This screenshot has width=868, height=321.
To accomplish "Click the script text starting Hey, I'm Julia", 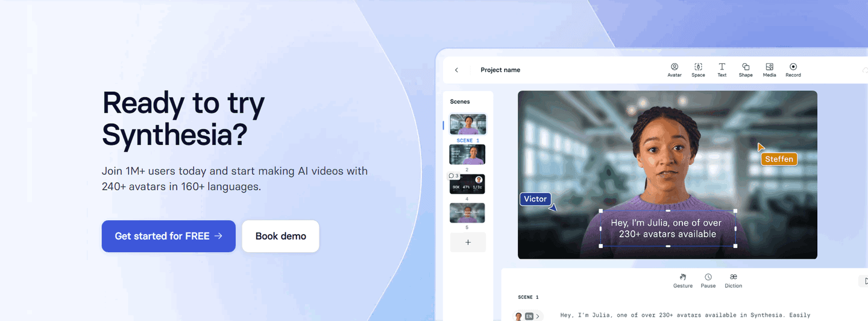I will (x=685, y=315).
